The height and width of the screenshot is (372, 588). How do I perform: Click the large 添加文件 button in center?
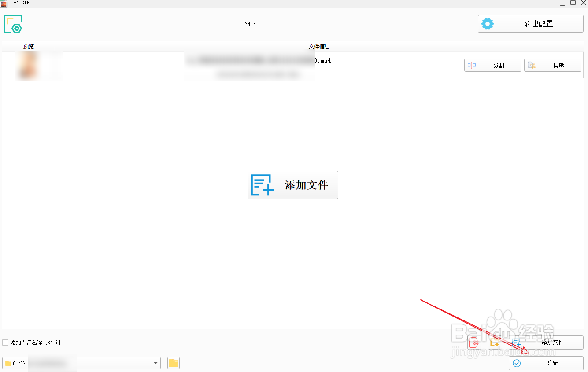click(x=292, y=185)
